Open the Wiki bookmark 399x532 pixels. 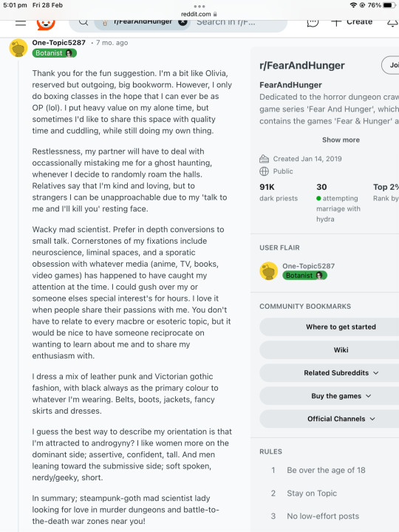pos(341,349)
